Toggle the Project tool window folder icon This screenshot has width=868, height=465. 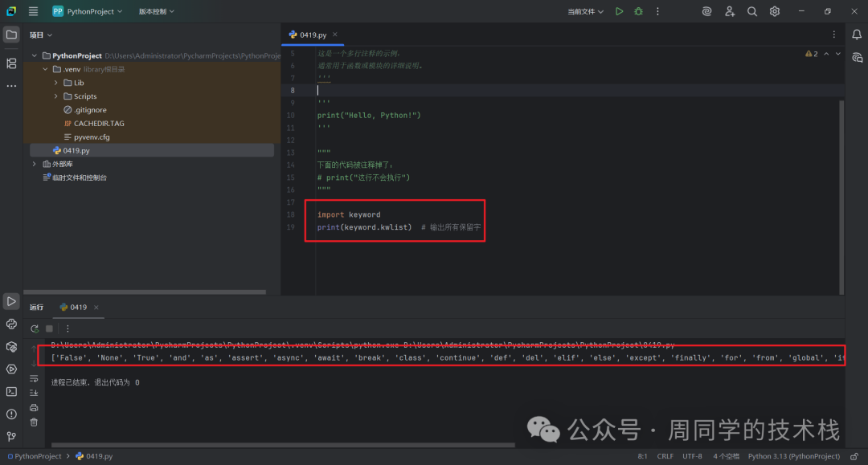coord(11,35)
